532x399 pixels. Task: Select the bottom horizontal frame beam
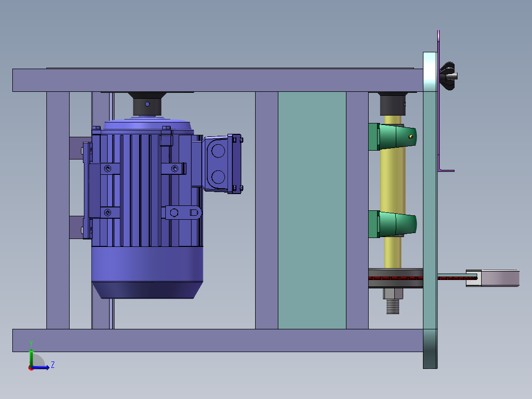[217, 340]
